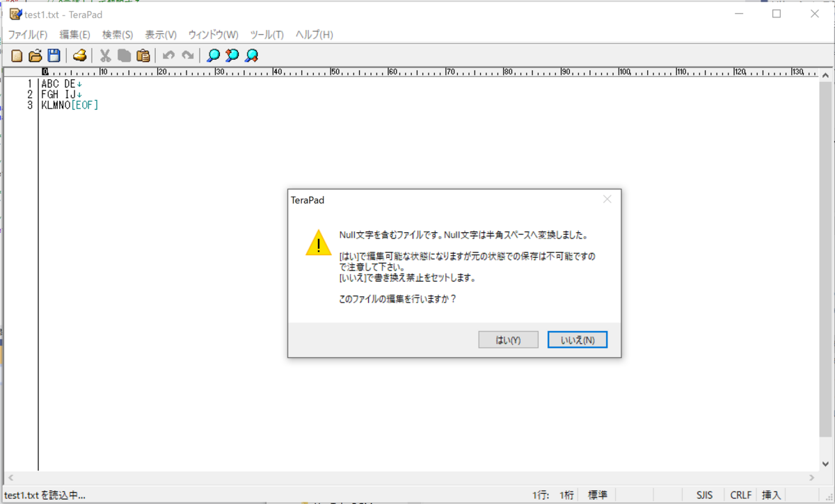The image size is (835, 504).
Task: Open the ファイル(F) menu
Action: pyautogui.click(x=27, y=35)
